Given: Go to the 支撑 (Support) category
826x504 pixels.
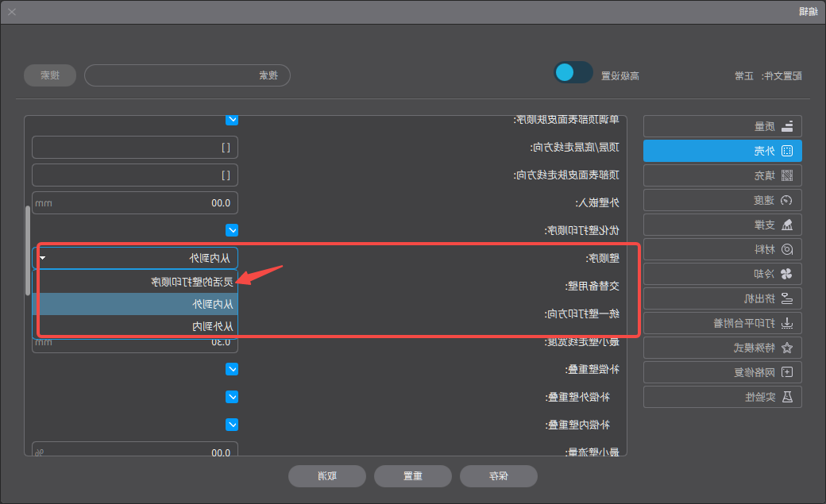Looking at the screenshot, I should 722,225.
